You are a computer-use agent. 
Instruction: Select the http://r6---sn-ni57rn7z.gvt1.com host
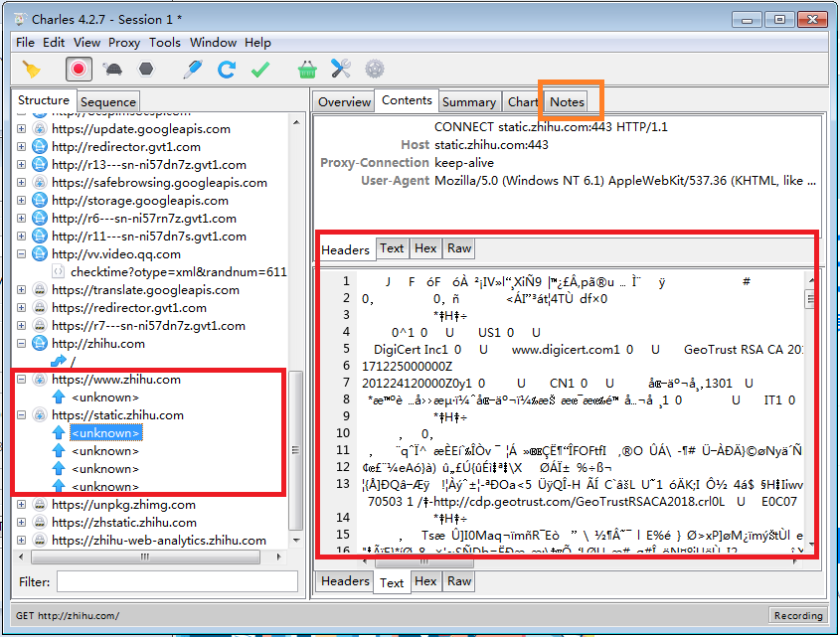tap(144, 218)
